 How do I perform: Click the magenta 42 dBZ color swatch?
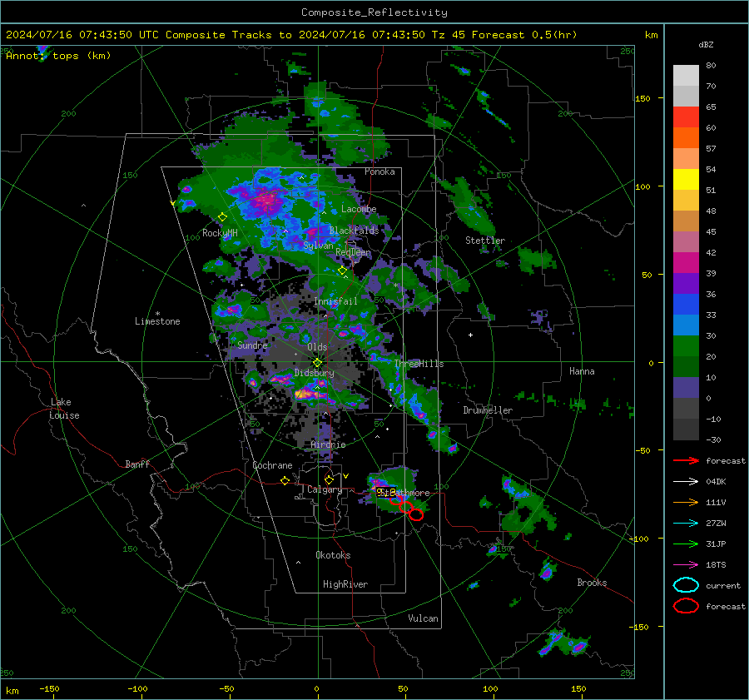[686, 262]
